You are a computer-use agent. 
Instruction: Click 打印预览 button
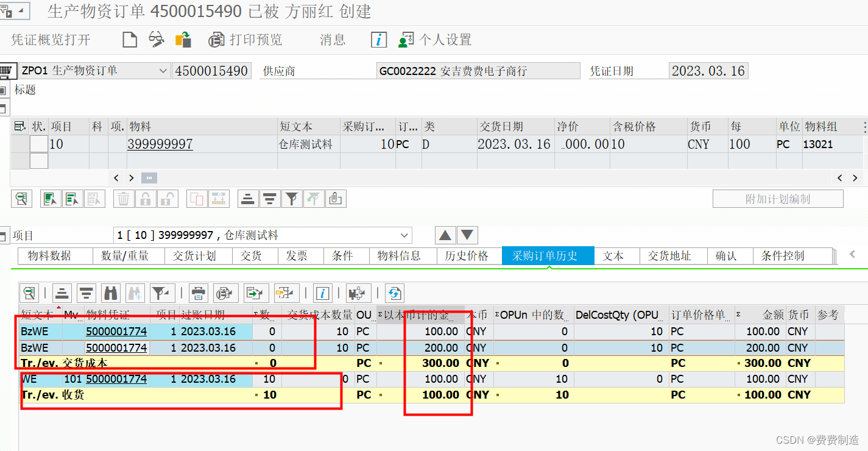(x=246, y=40)
